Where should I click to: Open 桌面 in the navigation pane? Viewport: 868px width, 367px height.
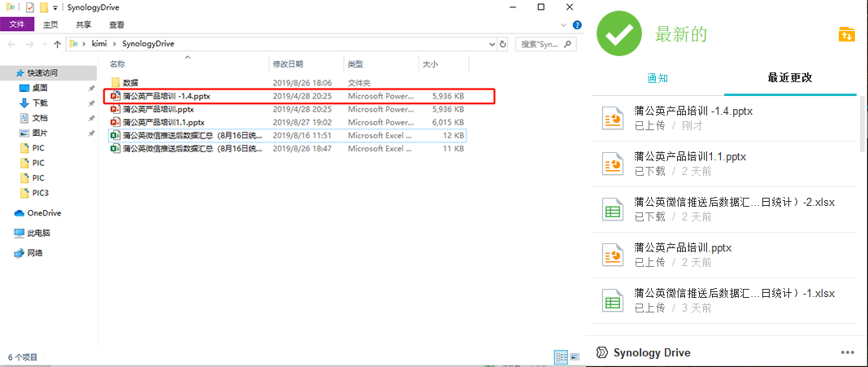pyautogui.click(x=40, y=88)
